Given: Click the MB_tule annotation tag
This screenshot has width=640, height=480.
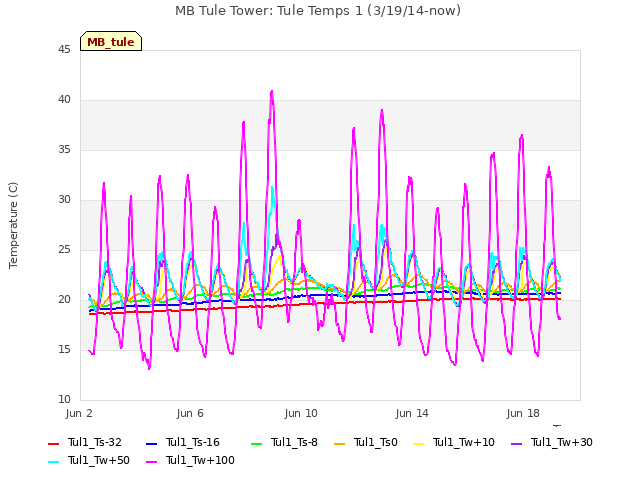Looking at the screenshot, I should 111,42.
